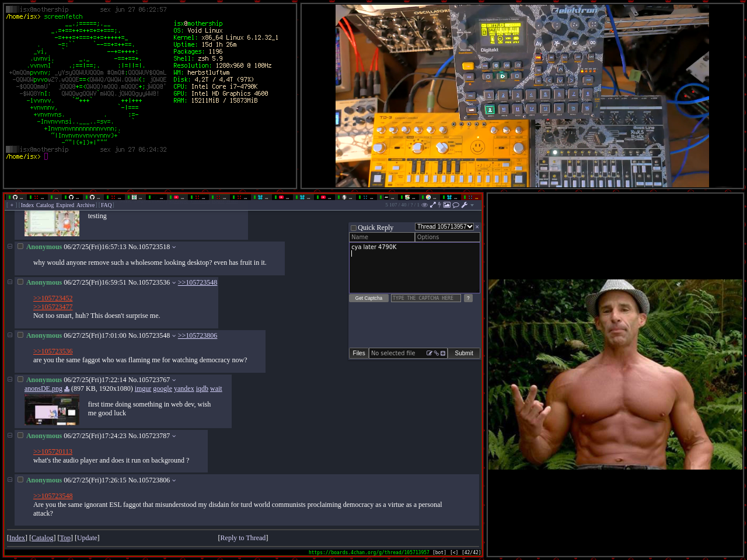Open Catalog in the top header
This screenshot has height=560, width=747.
click(x=45, y=205)
